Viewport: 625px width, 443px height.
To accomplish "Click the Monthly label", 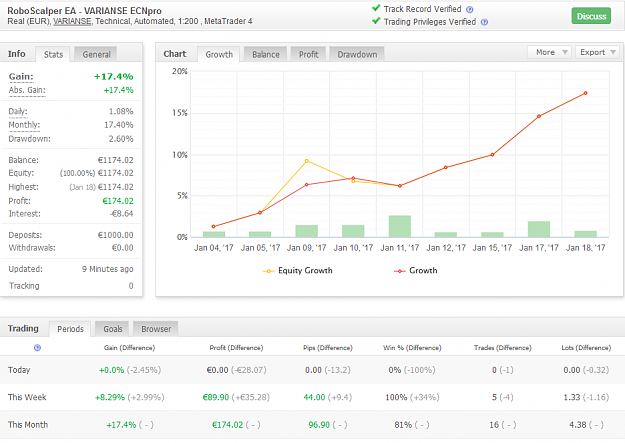I will point(24,125).
